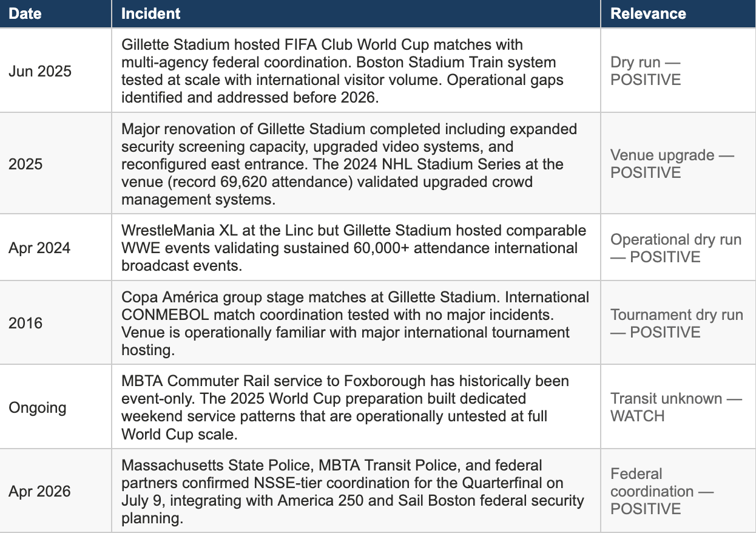This screenshot has height=533, width=756.
Task: Select the Apr 2026 date cell
Action: [56, 491]
